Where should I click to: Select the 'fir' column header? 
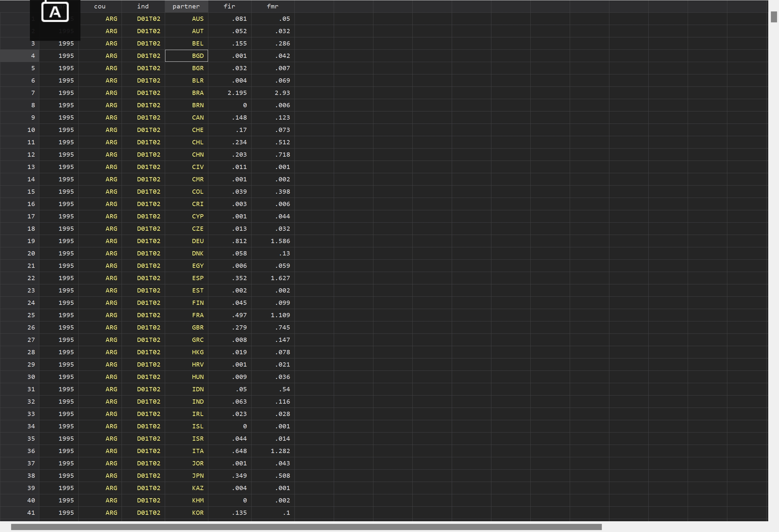[x=229, y=6]
